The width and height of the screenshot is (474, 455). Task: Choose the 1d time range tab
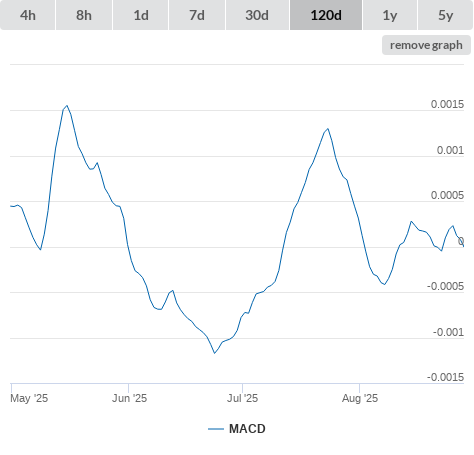pos(141,15)
